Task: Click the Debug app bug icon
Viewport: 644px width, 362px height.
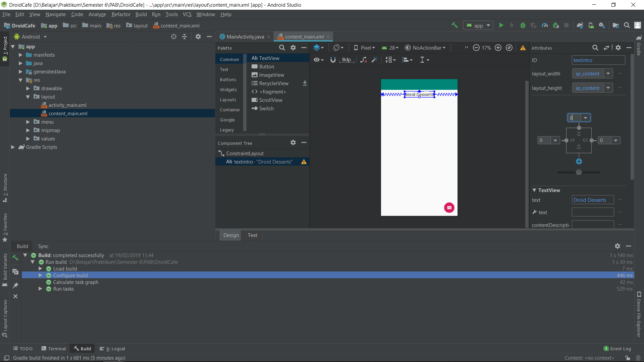Action: click(x=523, y=25)
